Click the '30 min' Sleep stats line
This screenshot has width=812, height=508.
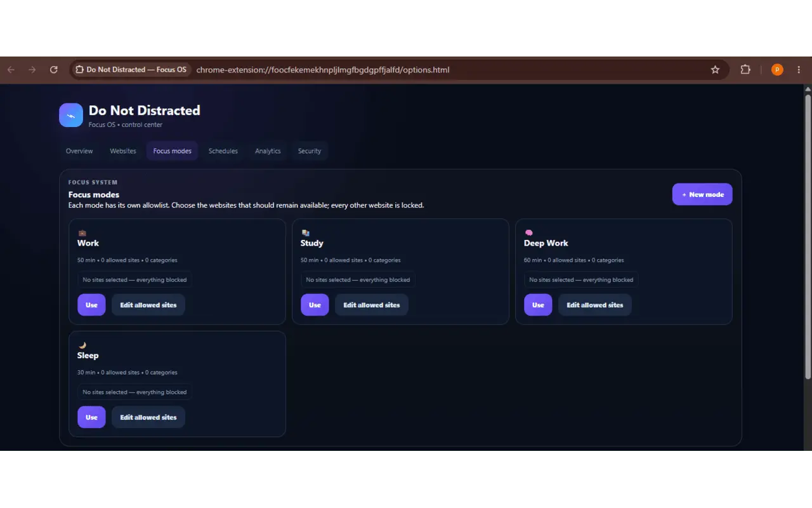pos(128,373)
